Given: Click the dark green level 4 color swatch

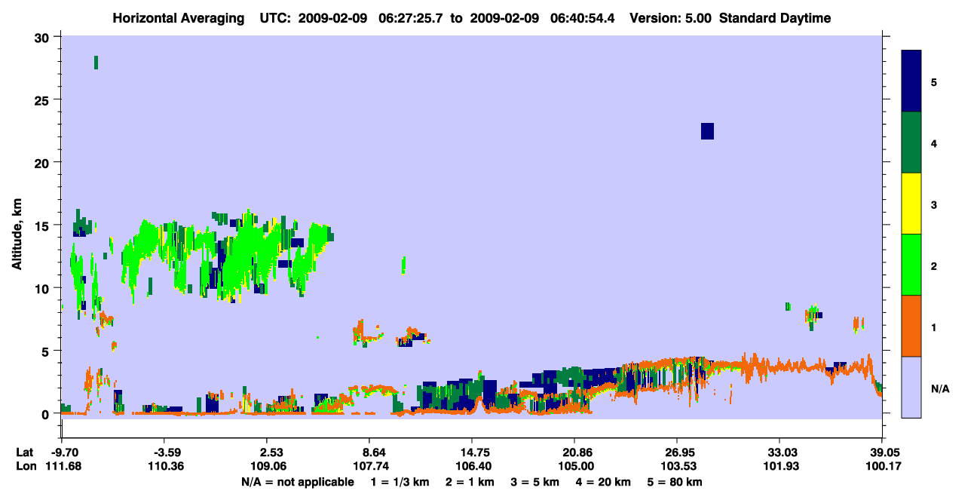Looking at the screenshot, I should (x=911, y=143).
